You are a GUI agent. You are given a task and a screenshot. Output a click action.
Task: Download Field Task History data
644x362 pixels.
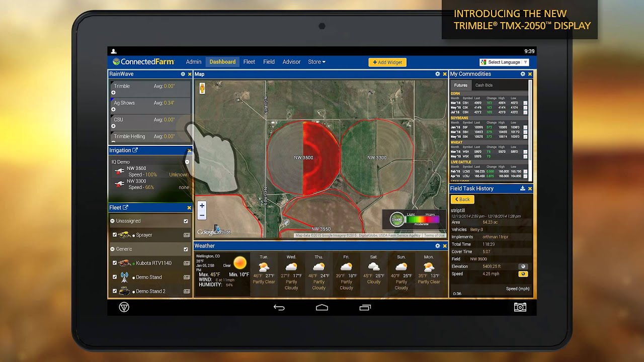click(523, 189)
